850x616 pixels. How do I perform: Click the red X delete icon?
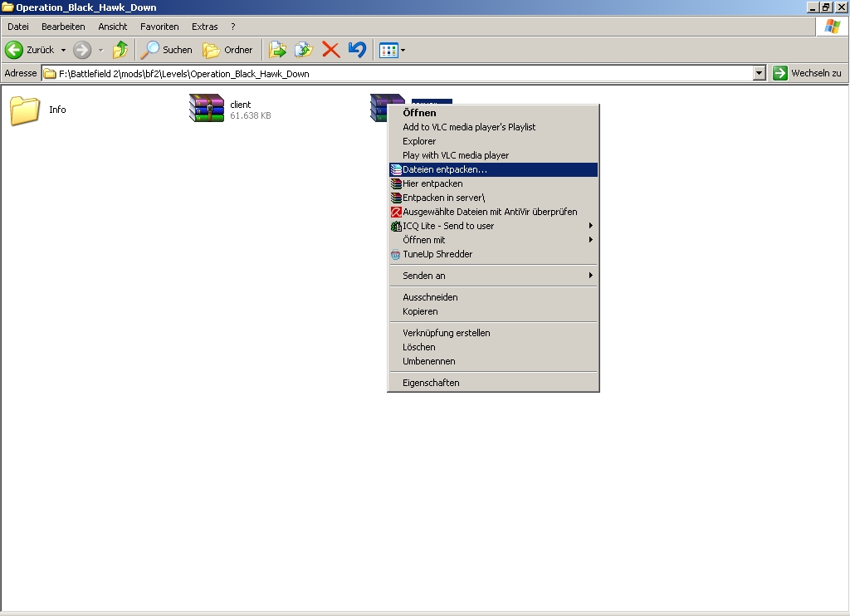330,50
